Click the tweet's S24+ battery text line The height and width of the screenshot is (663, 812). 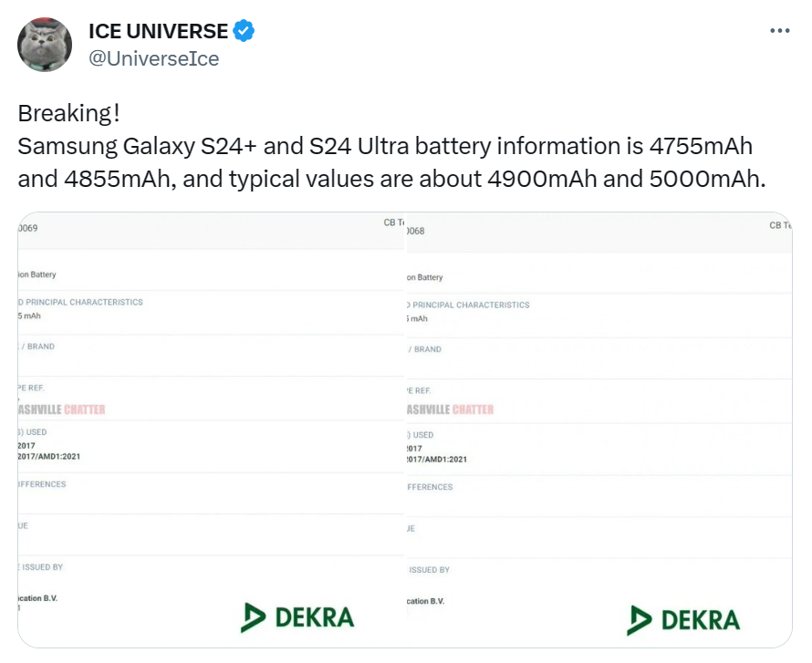tap(385, 146)
